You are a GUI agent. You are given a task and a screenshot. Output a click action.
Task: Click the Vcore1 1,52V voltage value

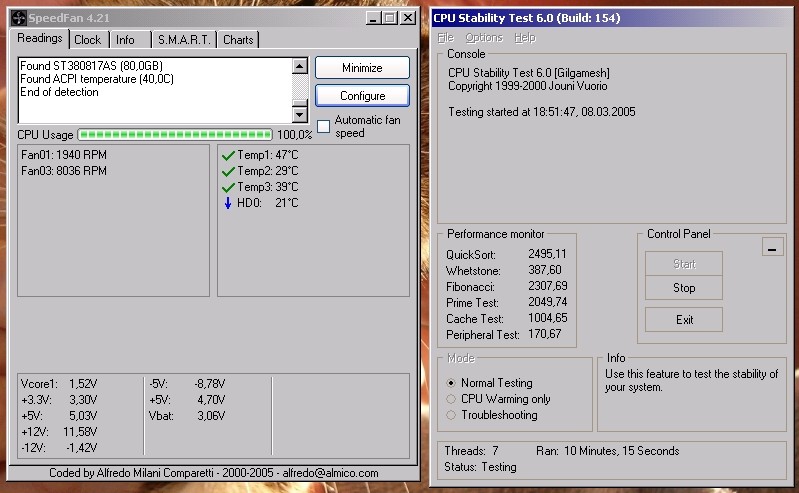point(83,383)
